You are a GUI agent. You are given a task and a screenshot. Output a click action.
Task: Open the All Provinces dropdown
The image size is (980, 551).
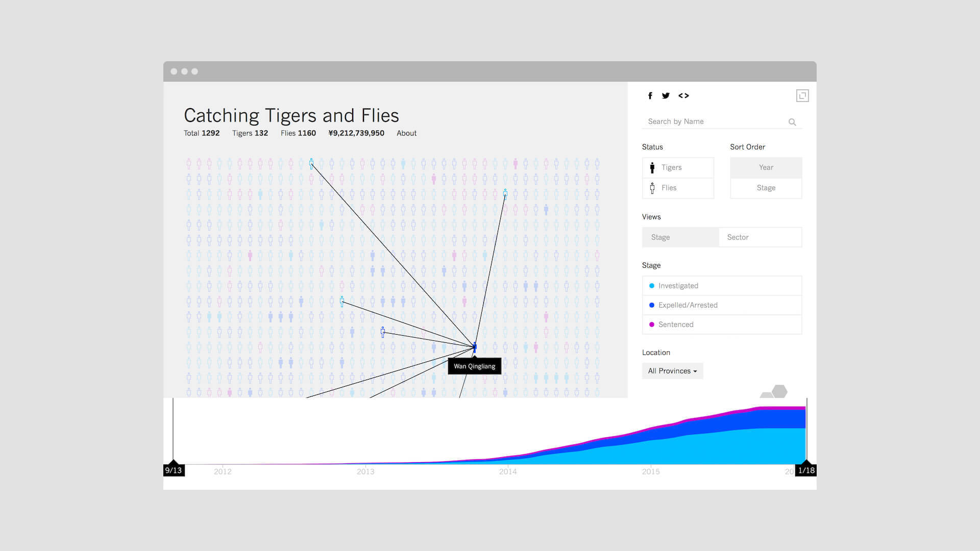(x=672, y=371)
